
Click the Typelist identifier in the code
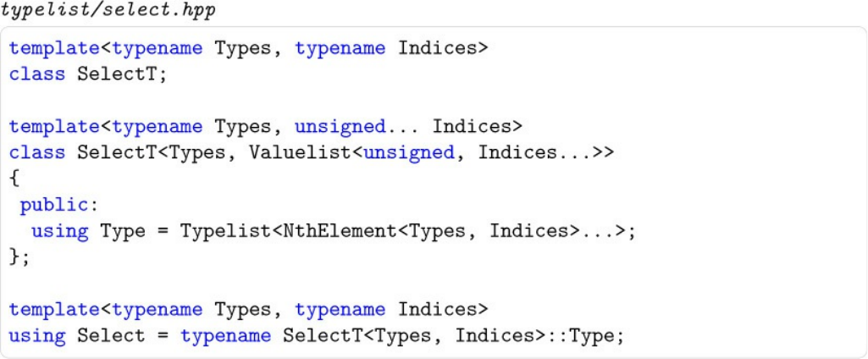(x=225, y=231)
